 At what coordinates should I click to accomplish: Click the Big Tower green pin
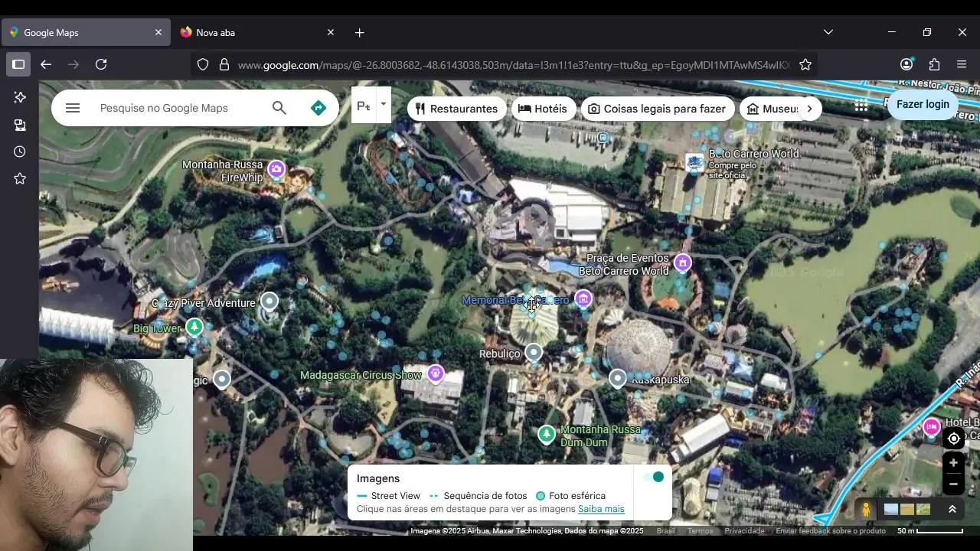click(194, 328)
